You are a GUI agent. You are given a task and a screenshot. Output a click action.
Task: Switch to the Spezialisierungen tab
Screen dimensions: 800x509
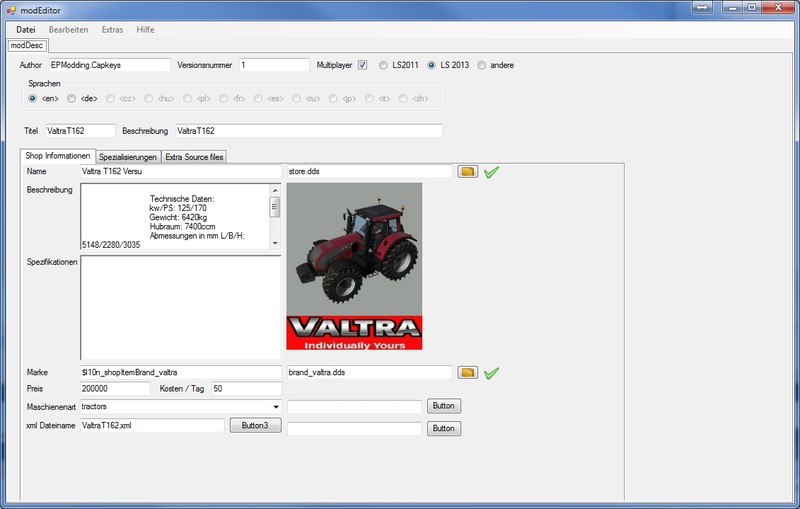(x=128, y=157)
